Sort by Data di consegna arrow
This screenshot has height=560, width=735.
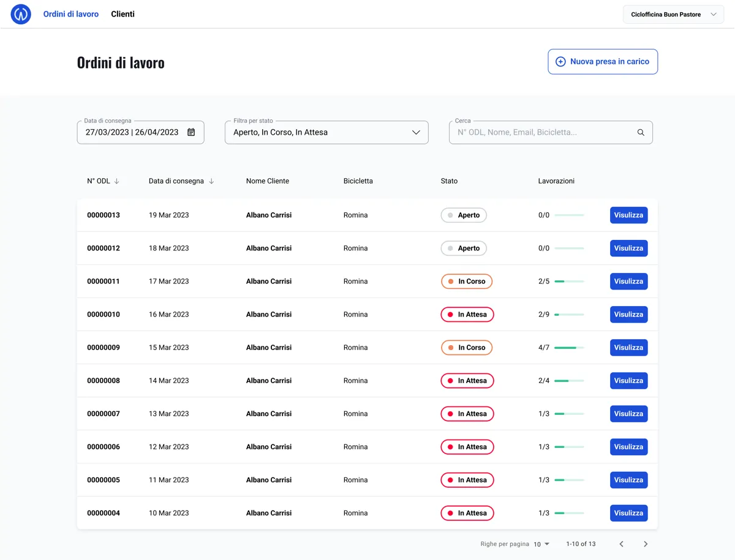[x=211, y=181]
